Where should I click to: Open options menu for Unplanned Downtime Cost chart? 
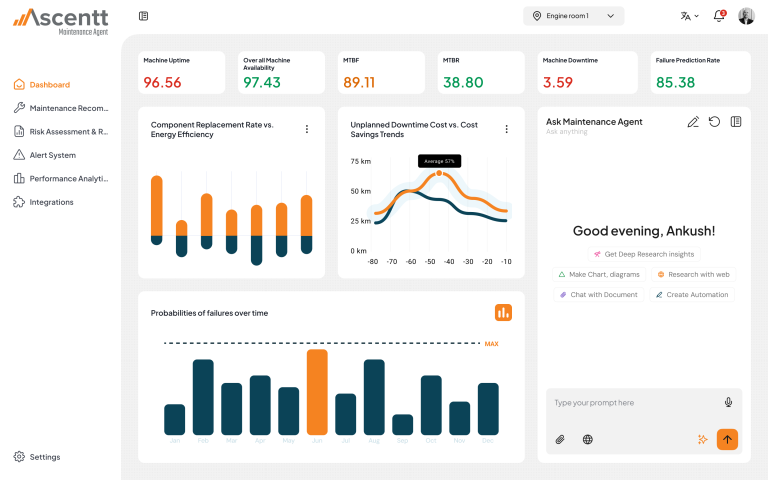507,129
